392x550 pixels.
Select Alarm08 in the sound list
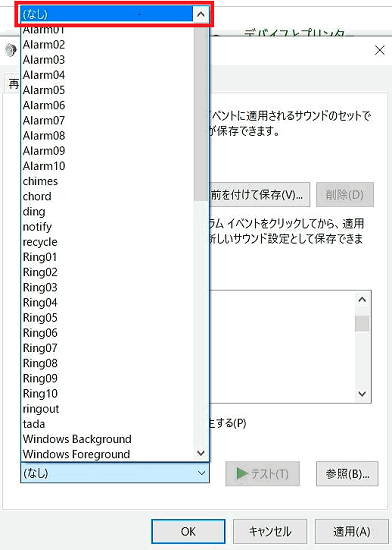coord(107,136)
